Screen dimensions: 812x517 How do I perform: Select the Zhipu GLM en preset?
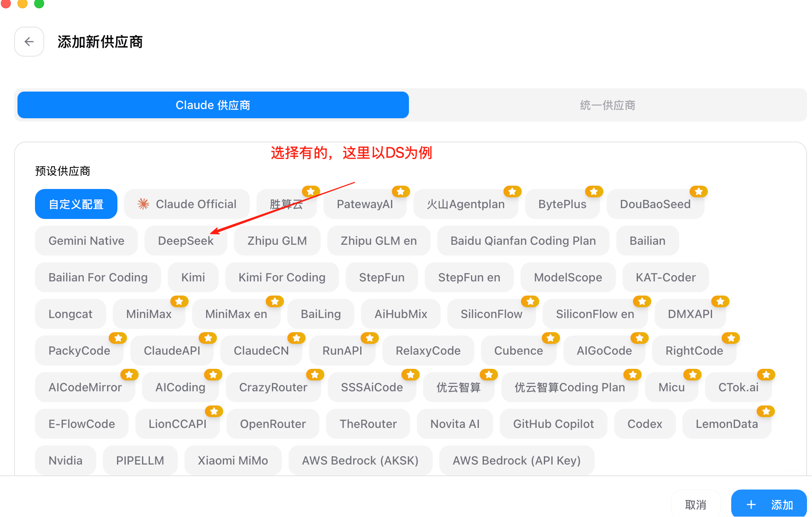(x=379, y=241)
